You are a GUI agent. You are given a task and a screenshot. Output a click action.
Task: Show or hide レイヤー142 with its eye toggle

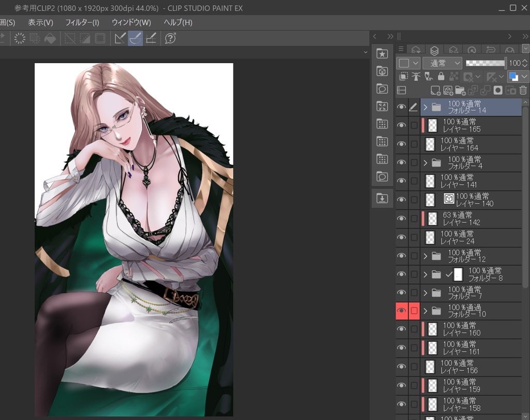point(402,218)
